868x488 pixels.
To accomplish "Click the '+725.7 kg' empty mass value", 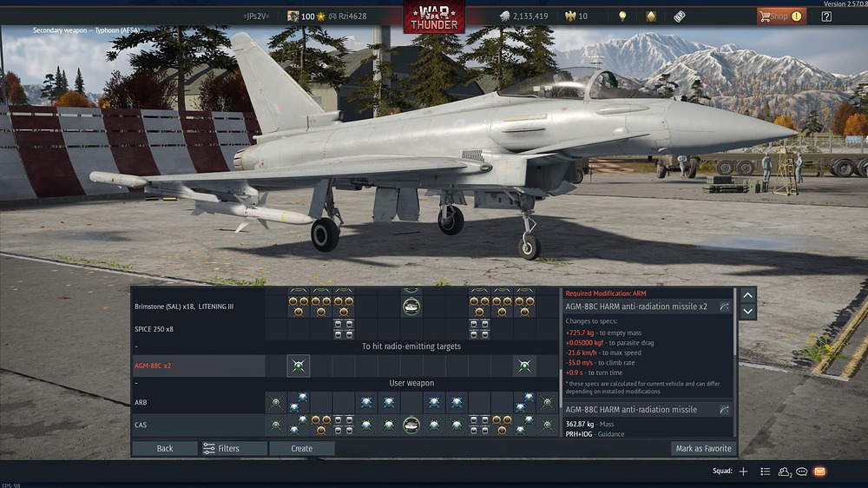I will pos(579,333).
